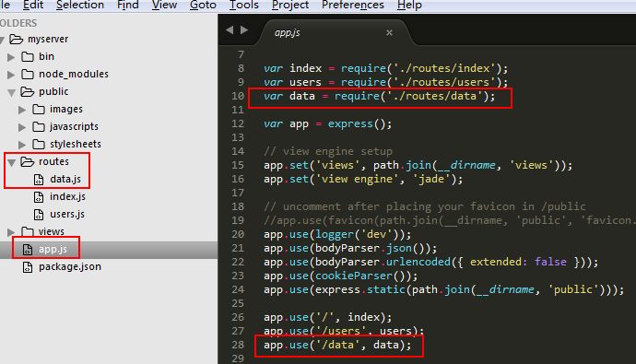636x364 pixels.
Task: Click the index.js file icon
Action: [39, 197]
